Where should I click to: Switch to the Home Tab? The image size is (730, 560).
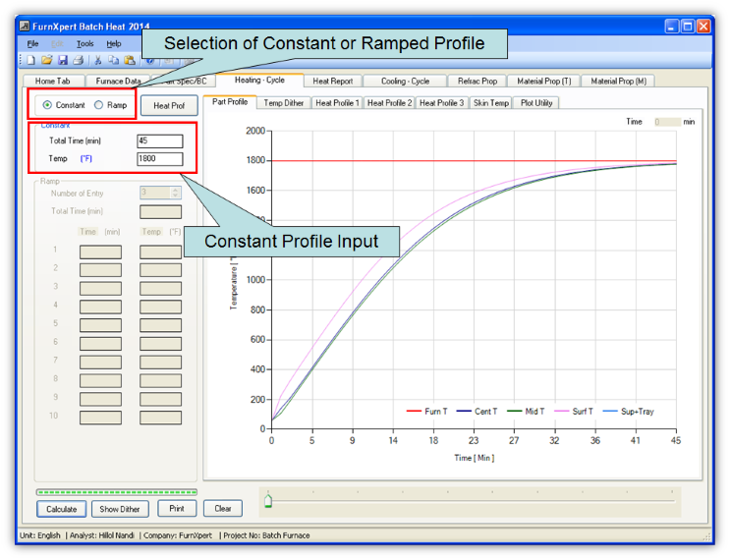click(x=53, y=81)
